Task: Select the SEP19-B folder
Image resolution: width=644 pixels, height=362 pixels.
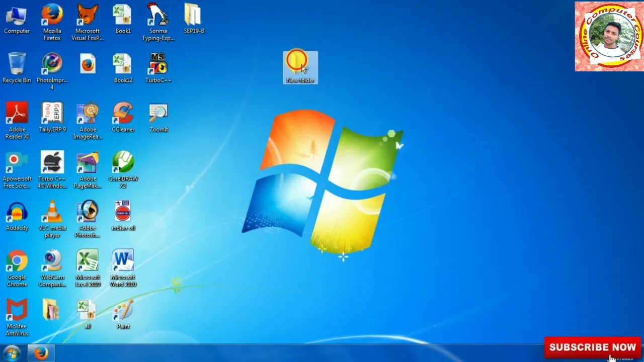Action: point(194,20)
